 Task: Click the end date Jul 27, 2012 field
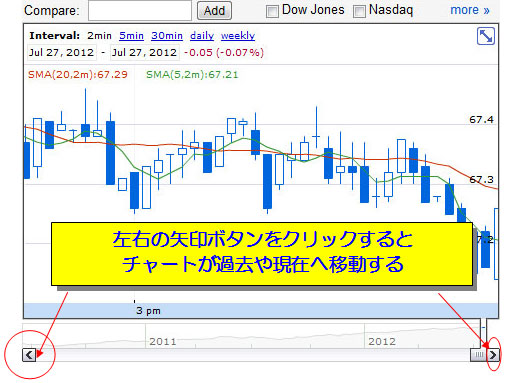145,53
